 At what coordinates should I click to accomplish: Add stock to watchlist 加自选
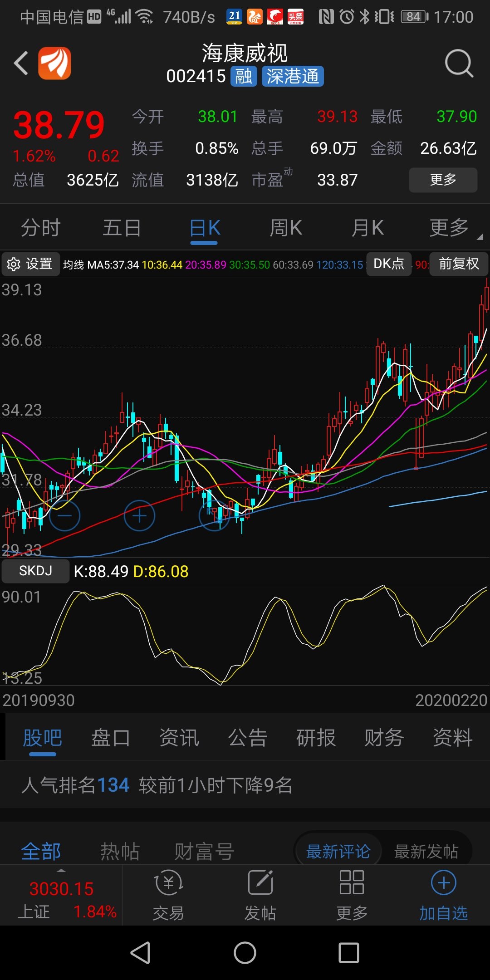[x=443, y=895]
